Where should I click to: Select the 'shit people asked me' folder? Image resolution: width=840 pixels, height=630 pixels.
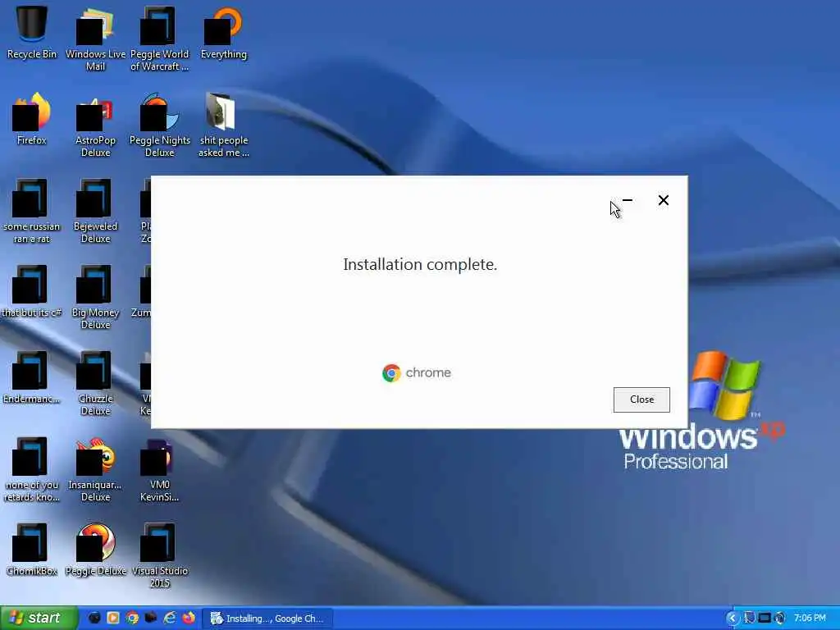(223, 126)
